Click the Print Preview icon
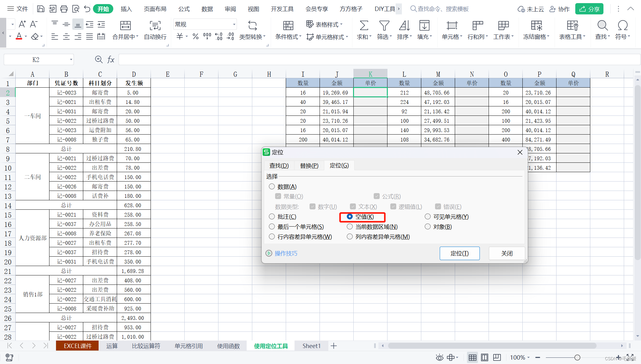The width and height of the screenshot is (641, 364). tap(75, 9)
